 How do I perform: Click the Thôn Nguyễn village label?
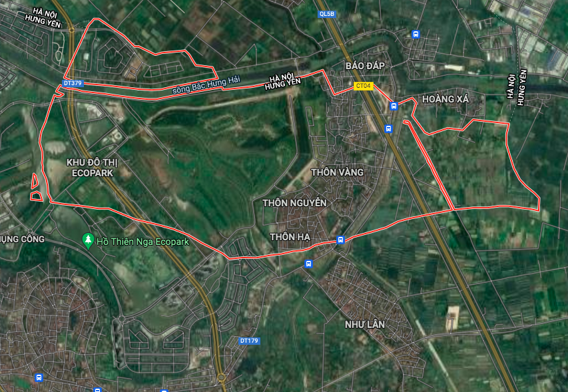(x=294, y=203)
